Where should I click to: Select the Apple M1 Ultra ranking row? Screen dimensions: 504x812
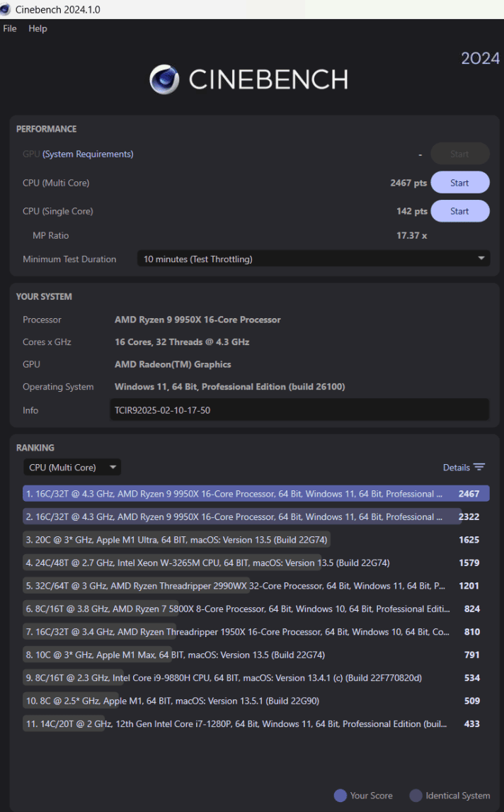coord(256,540)
